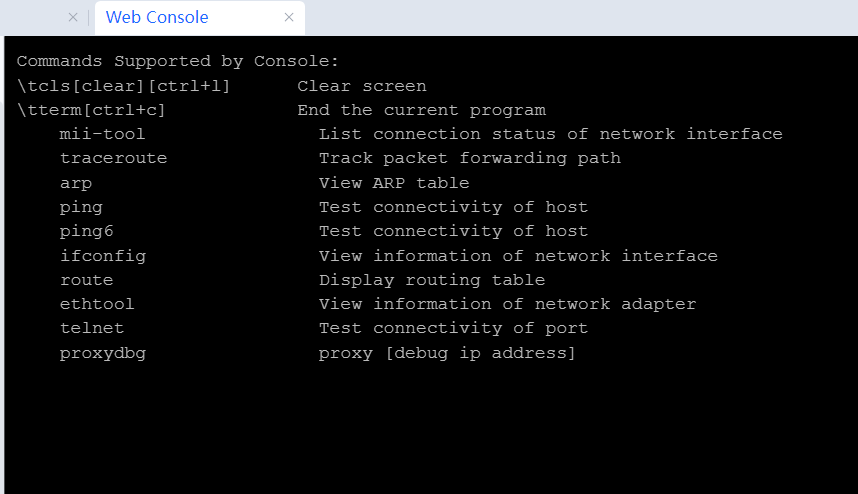The image size is (858, 494).
Task: Close the Web Console tab
Action: pyautogui.click(x=289, y=17)
